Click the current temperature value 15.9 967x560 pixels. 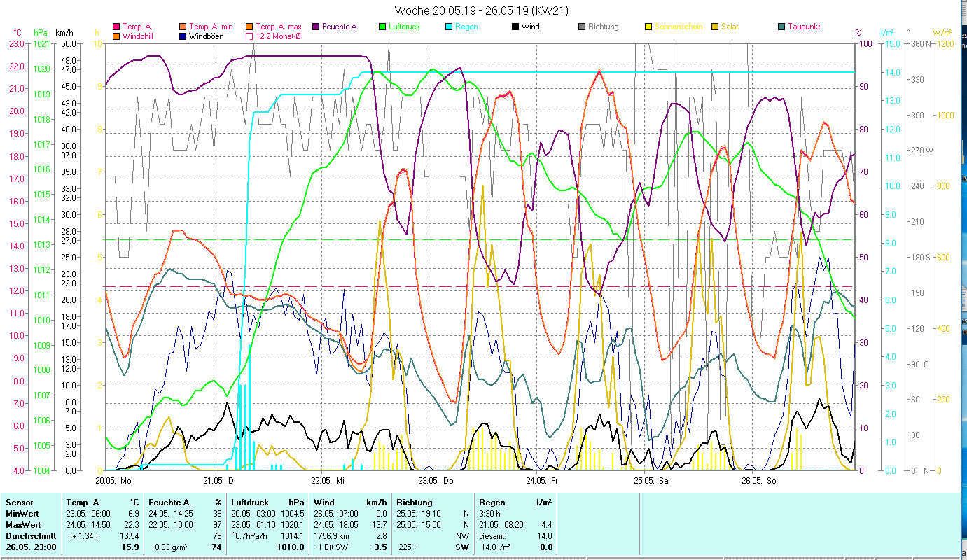tap(130, 547)
